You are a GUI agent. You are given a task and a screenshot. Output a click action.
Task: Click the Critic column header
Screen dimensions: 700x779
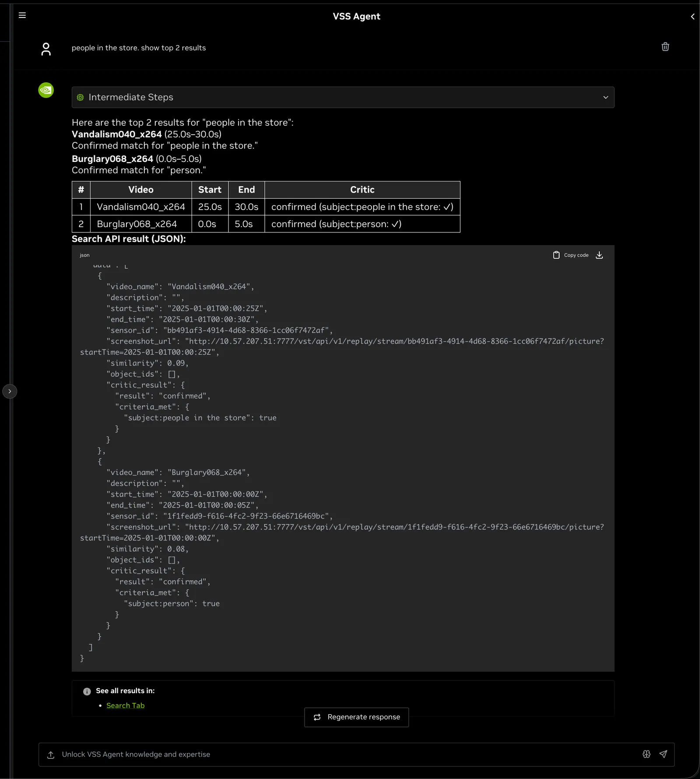(x=362, y=189)
